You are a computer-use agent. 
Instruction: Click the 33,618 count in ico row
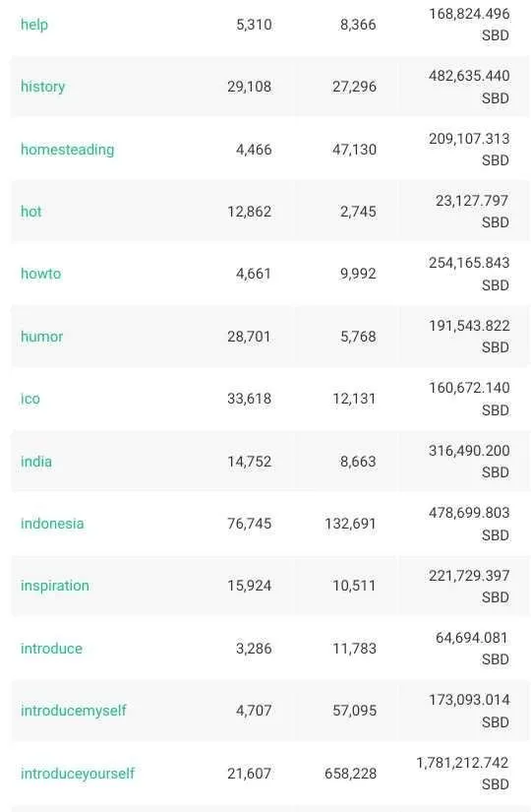pos(249,399)
